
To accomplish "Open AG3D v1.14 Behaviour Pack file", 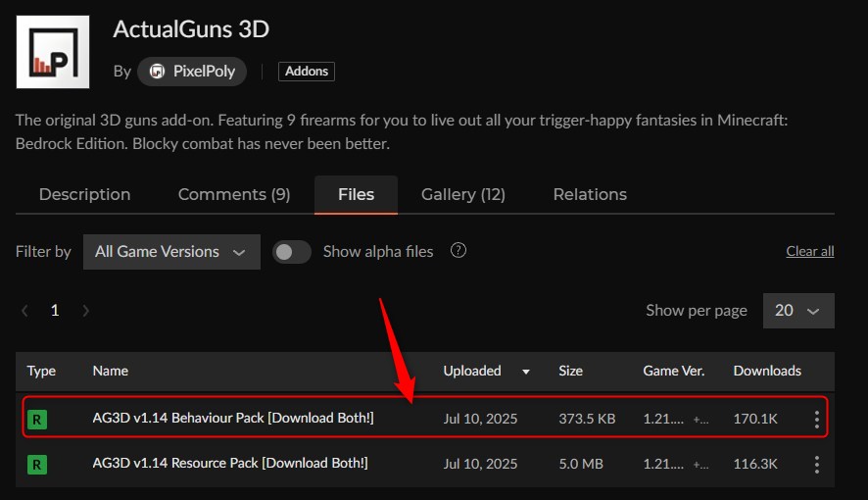I will pos(233,418).
